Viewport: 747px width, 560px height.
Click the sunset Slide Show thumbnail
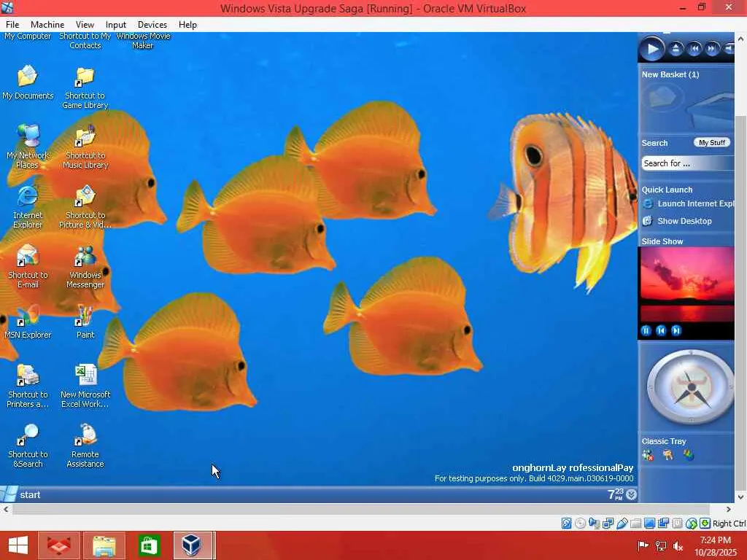[x=686, y=284]
